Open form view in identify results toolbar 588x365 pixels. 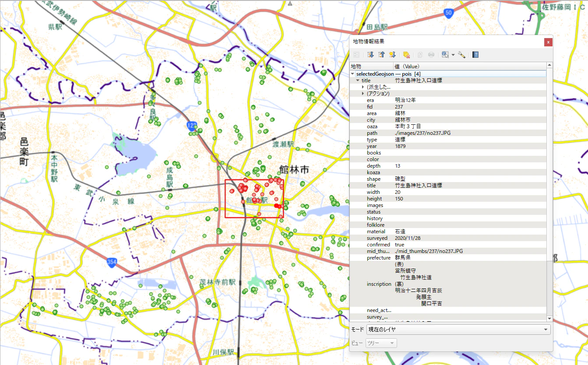pyautogui.click(x=356, y=55)
